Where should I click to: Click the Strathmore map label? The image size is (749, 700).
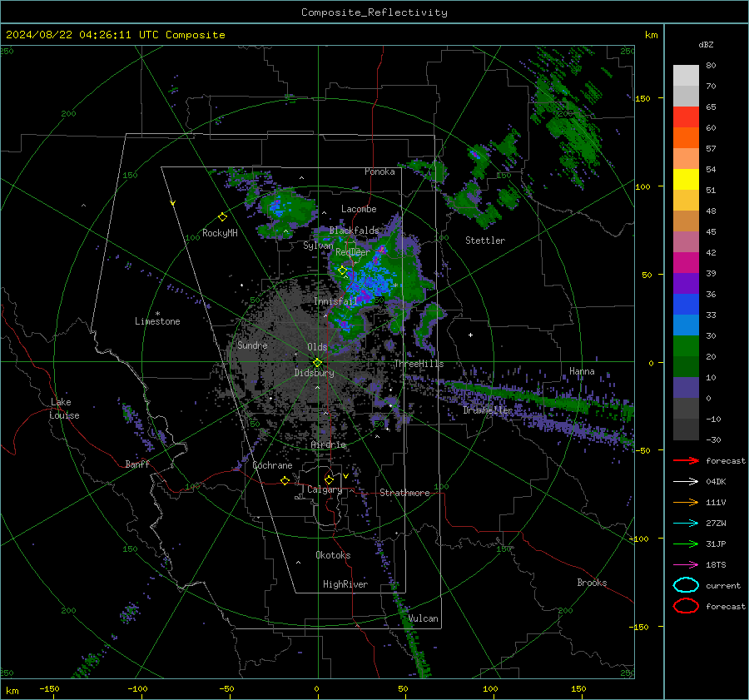(x=404, y=493)
